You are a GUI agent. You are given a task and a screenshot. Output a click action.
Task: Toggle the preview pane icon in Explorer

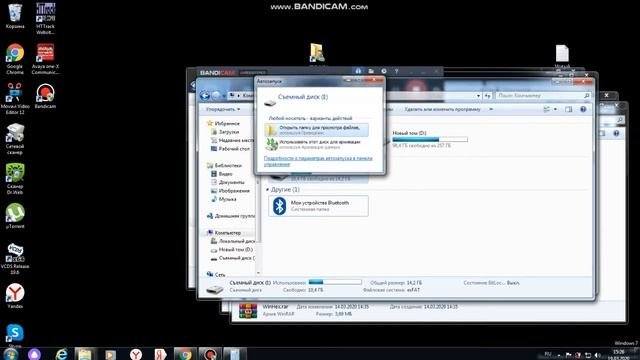[568, 109]
